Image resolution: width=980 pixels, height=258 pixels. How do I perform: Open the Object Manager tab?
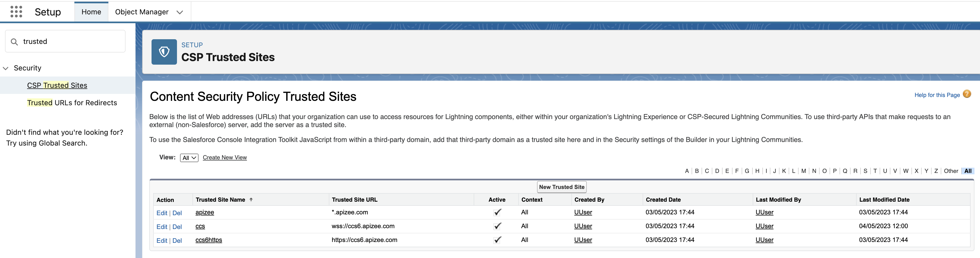[142, 12]
